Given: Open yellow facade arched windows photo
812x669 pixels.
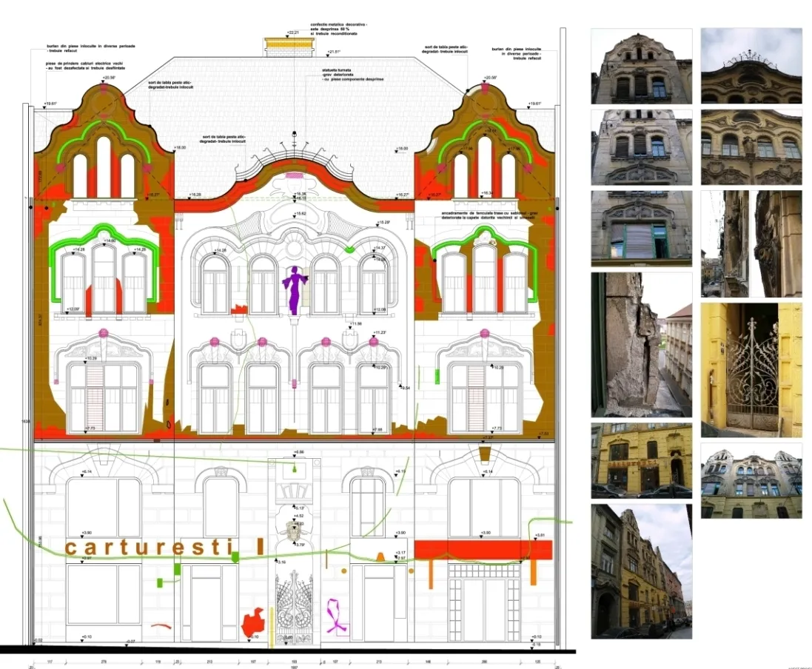Looking at the screenshot, I should pyautogui.click(x=751, y=147).
